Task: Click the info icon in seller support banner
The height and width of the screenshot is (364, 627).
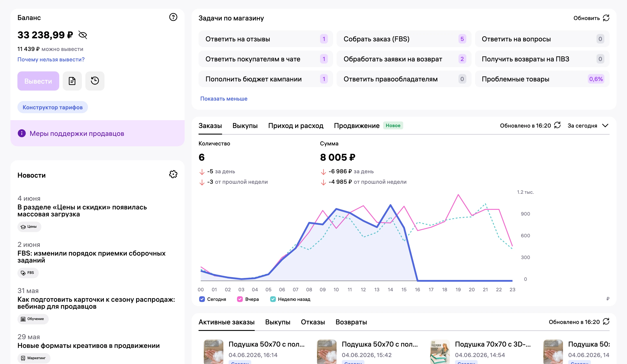Action: click(22, 133)
